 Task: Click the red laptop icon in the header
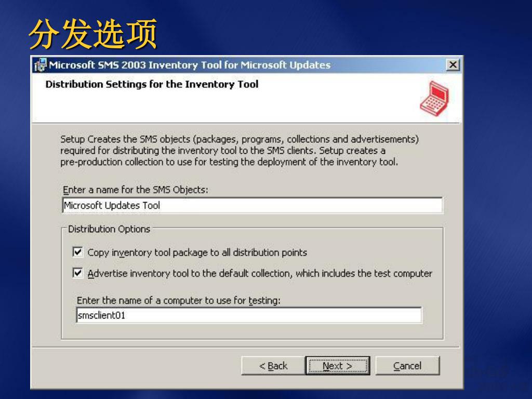click(435, 98)
